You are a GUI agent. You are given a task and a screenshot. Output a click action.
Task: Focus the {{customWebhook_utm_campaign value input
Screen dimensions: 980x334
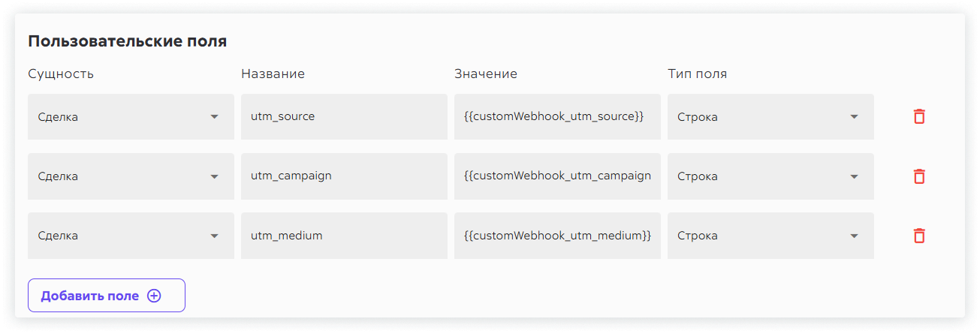coord(557,176)
